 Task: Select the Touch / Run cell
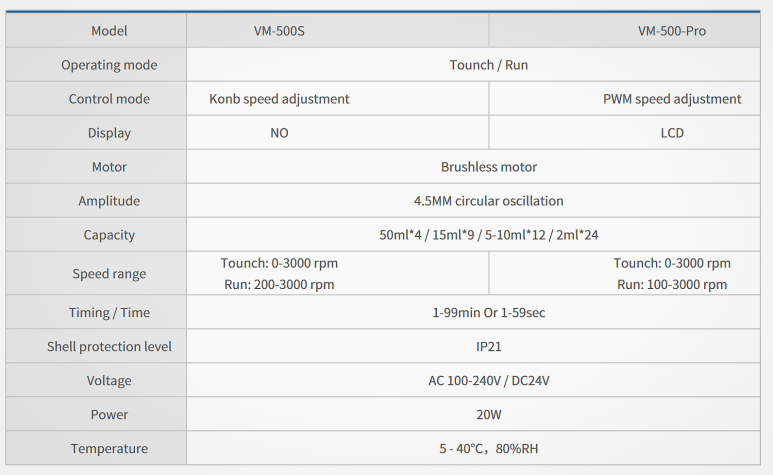pyautogui.click(x=489, y=65)
